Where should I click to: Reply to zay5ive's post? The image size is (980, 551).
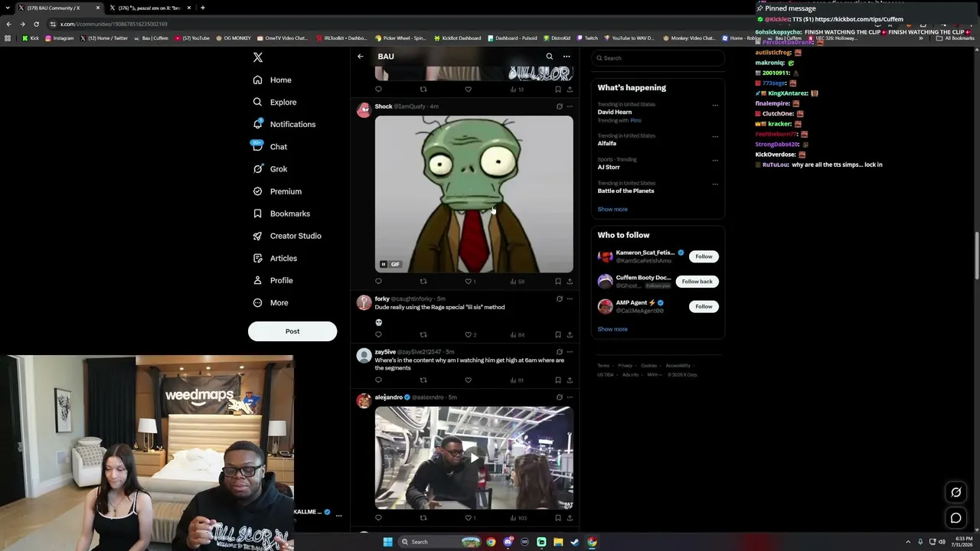click(378, 380)
